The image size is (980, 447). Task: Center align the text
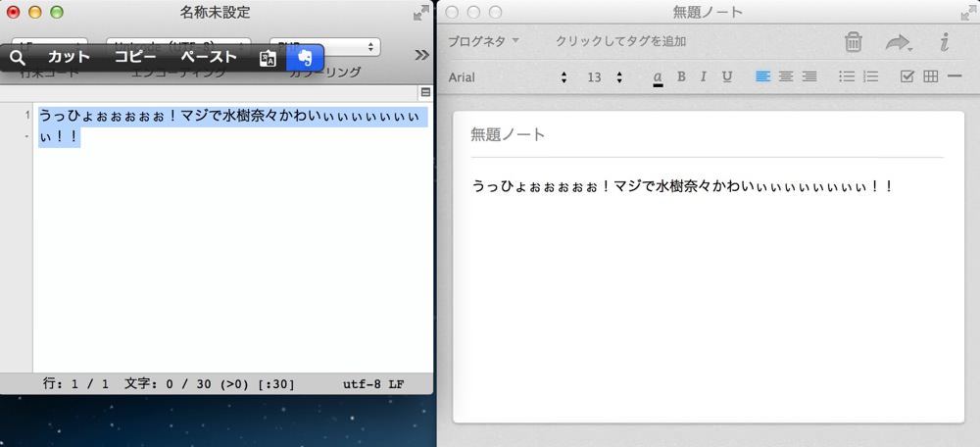pos(786,76)
